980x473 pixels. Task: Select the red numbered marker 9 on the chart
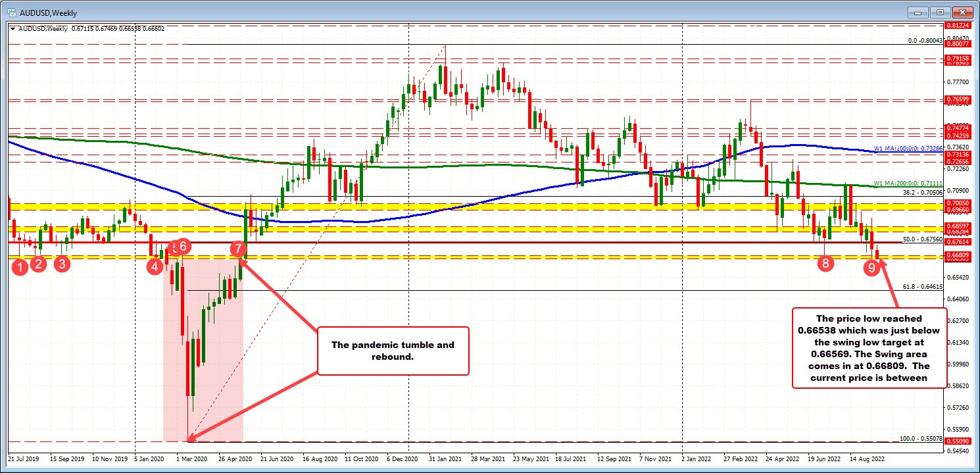coord(871,268)
